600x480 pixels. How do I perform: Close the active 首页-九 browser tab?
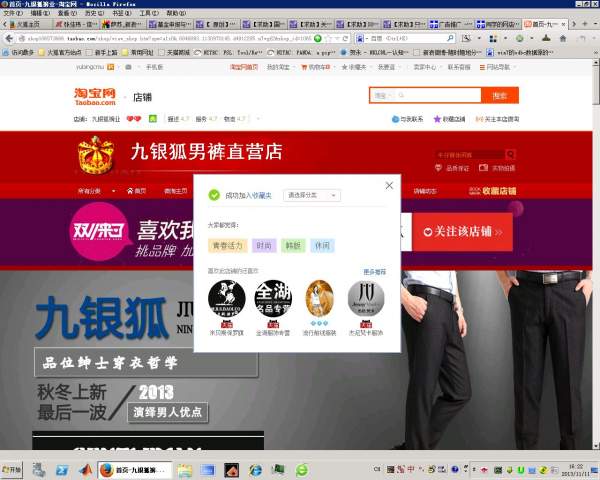[563, 24]
